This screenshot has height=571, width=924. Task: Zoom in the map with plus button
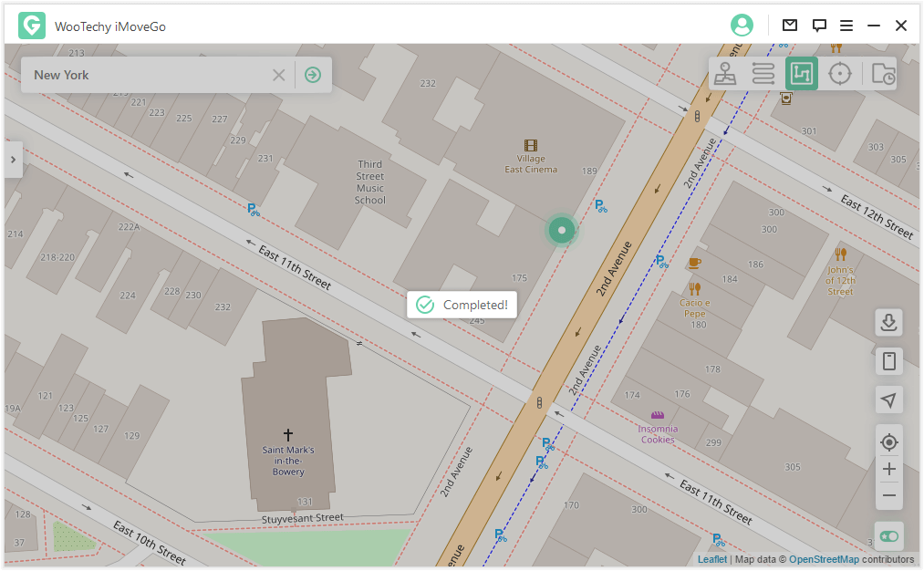[888, 470]
